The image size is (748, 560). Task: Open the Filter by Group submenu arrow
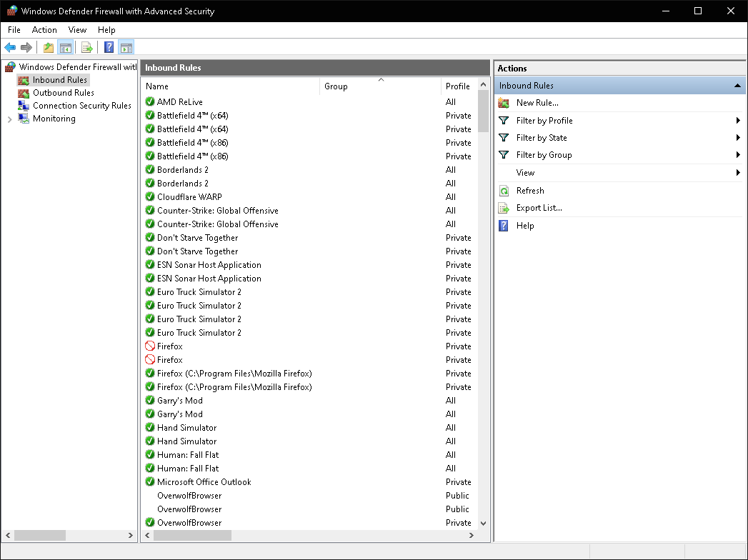(738, 154)
